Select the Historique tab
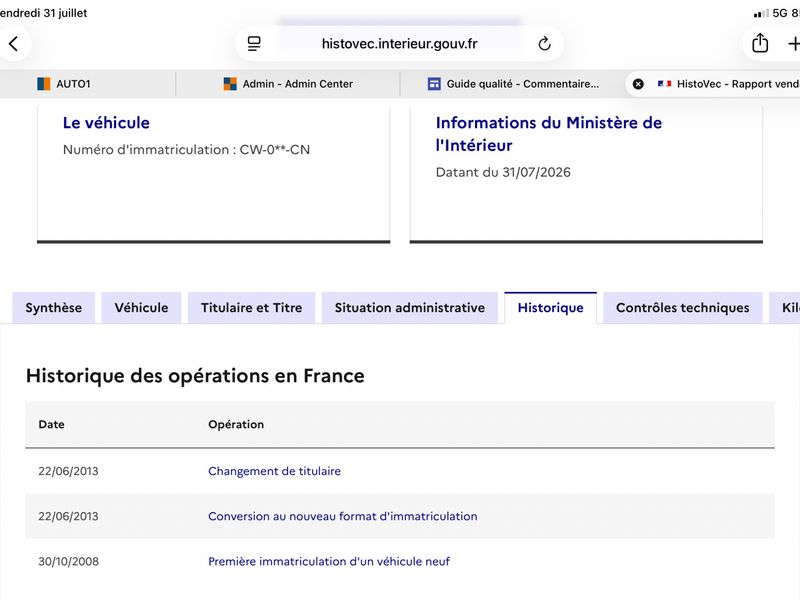 click(551, 308)
